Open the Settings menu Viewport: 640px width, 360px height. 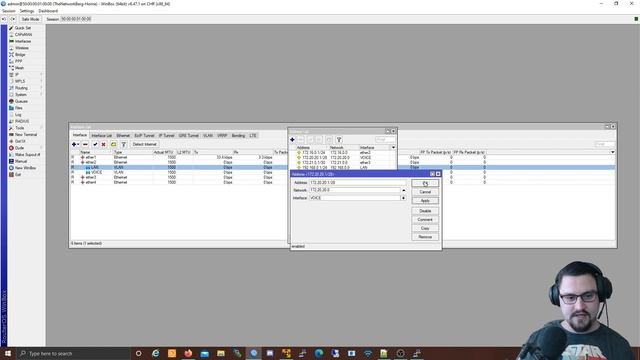click(27, 11)
